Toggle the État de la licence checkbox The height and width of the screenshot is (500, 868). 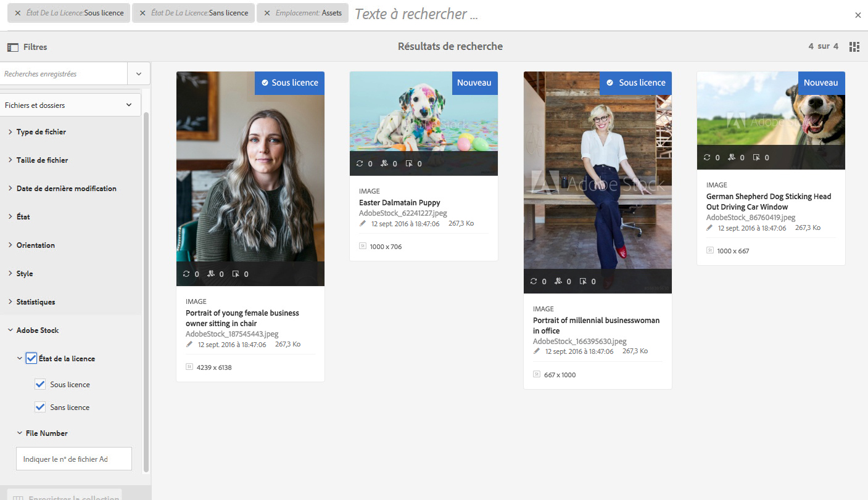[x=31, y=358]
